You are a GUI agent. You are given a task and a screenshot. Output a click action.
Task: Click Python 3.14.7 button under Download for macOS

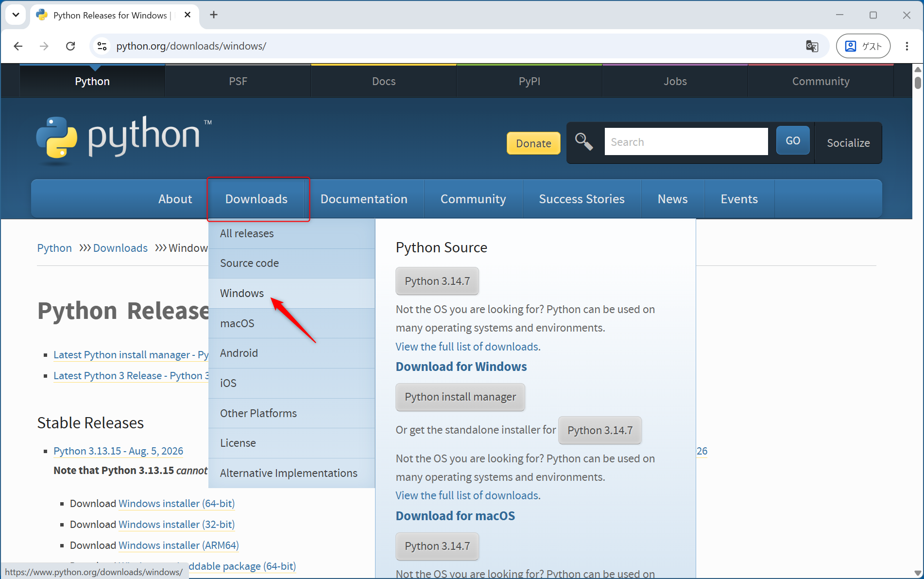pyautogui.click(x=437, y=546)
